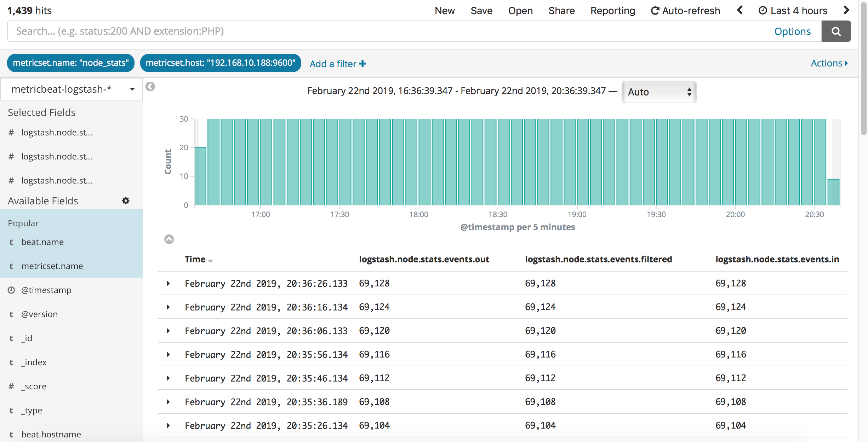Viewport: 868px width, 442px height.
Task: Select the metricset.name popular field
Action: click(x=52, y=266)
